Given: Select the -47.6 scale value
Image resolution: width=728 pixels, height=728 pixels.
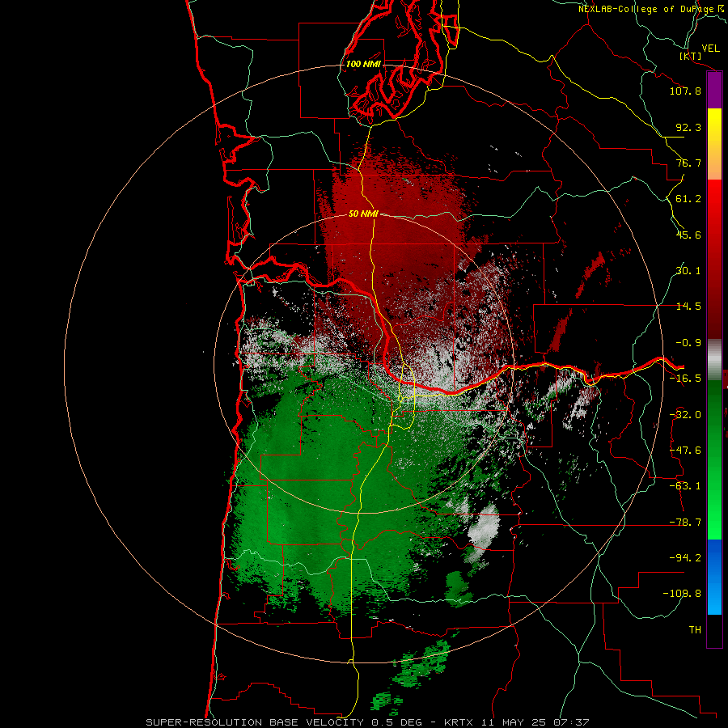Looking at the screenshot, I should pos(685,451).
